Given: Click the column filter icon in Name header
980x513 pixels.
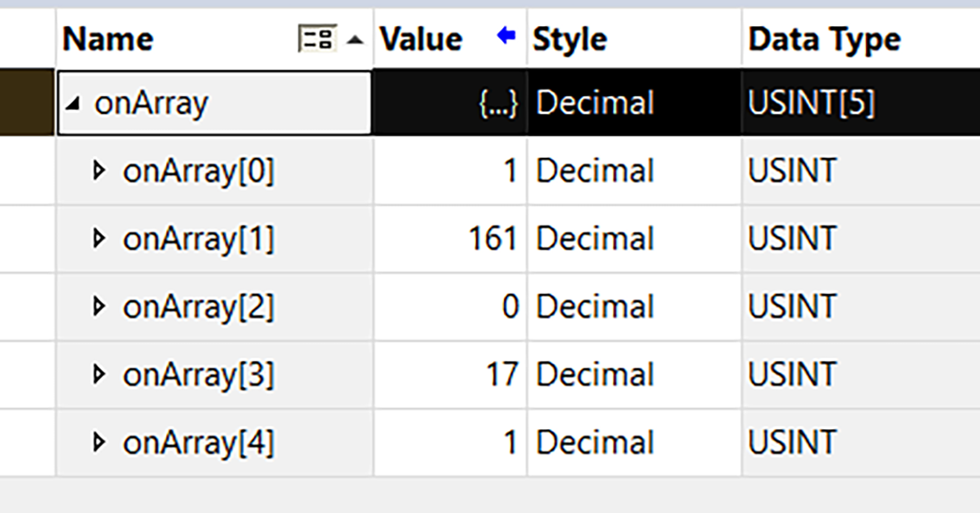Looking at the screenshot, I should [315, 39].
